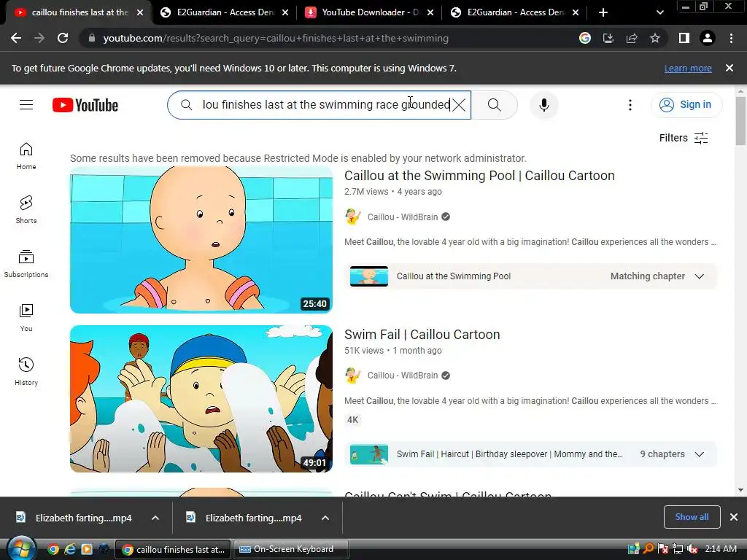Reload the page with the refresh icon

(63, 38)
